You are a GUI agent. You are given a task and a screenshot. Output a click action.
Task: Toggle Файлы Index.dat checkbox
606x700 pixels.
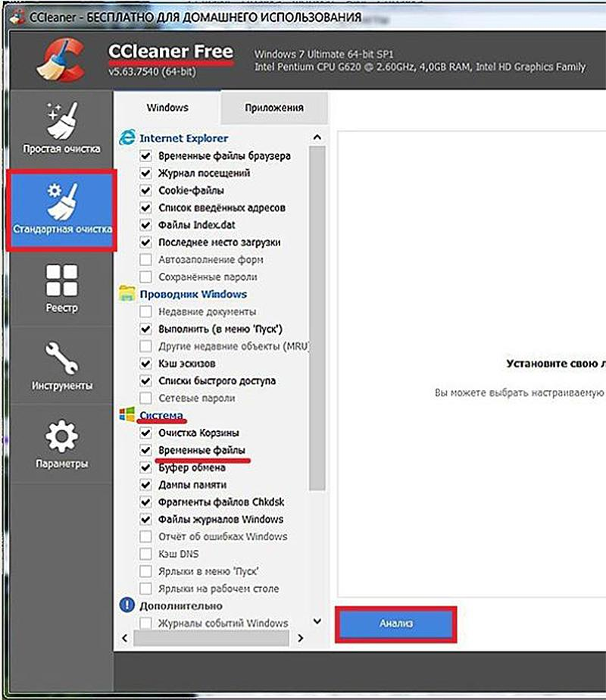[x=145, y=225]
